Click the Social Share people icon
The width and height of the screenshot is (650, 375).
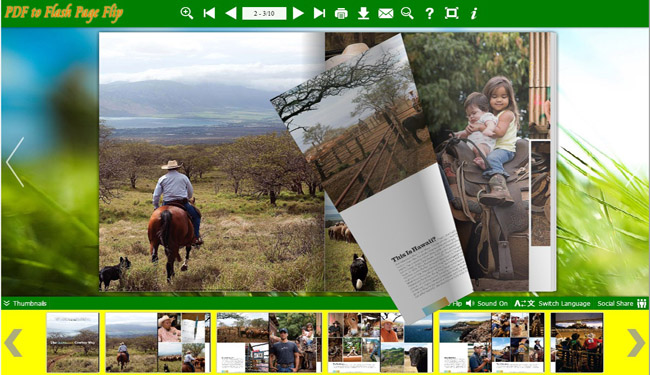click(x=642, y=303)
